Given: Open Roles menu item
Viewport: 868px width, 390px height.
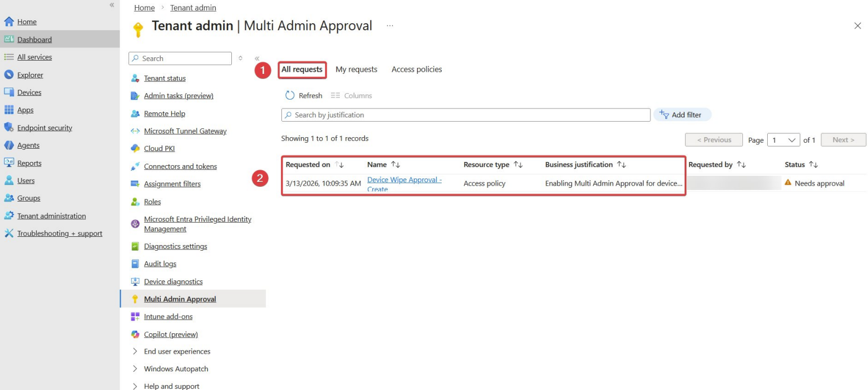Looking at the screenshot, I should [x=153, y=202].
